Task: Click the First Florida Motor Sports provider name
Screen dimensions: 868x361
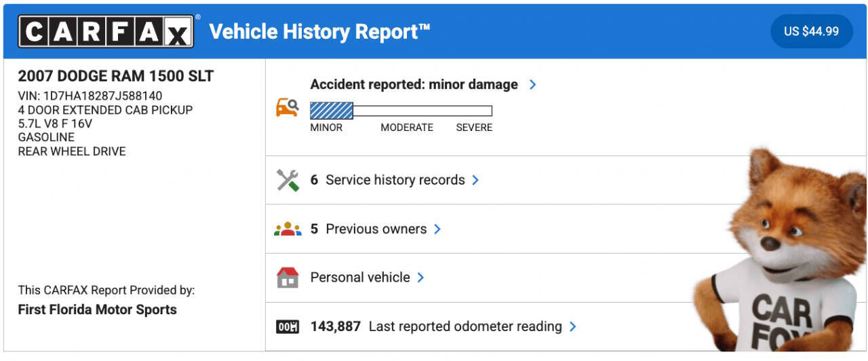Action: point(97,310)
